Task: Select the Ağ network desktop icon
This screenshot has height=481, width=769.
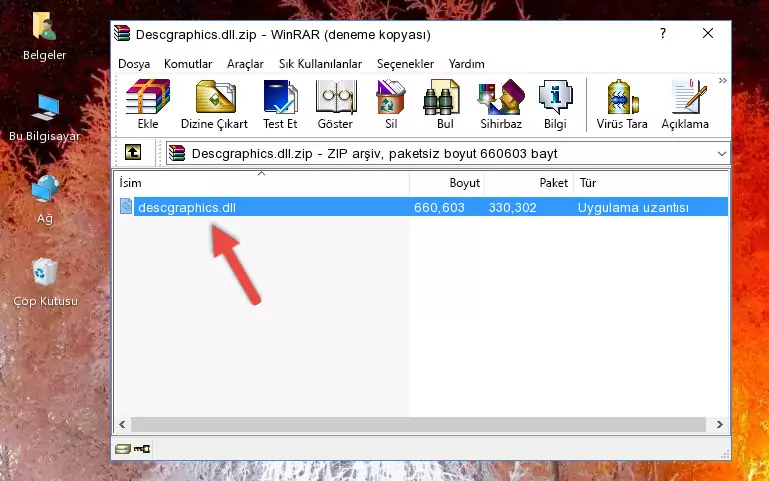Action: [x=45, y=200]
